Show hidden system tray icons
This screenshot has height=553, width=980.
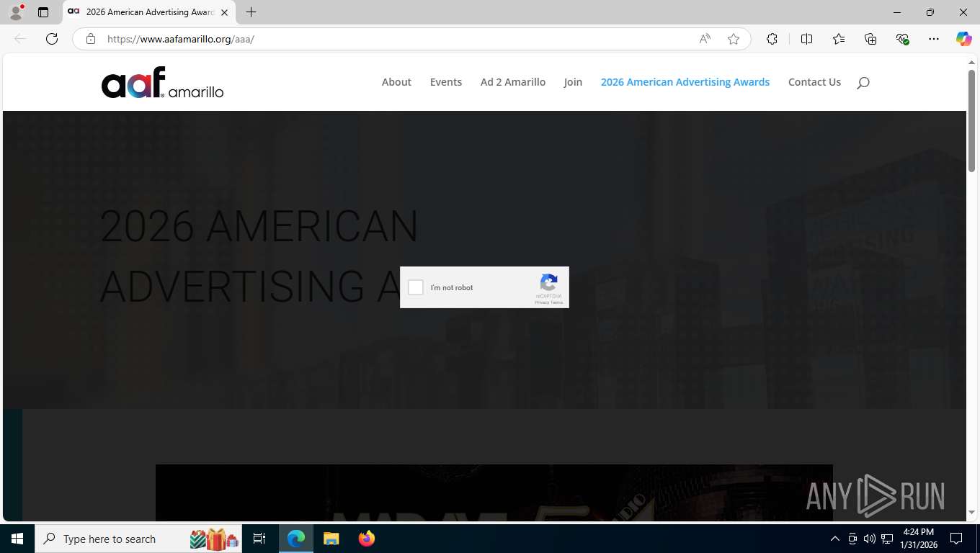pos(835,539)
